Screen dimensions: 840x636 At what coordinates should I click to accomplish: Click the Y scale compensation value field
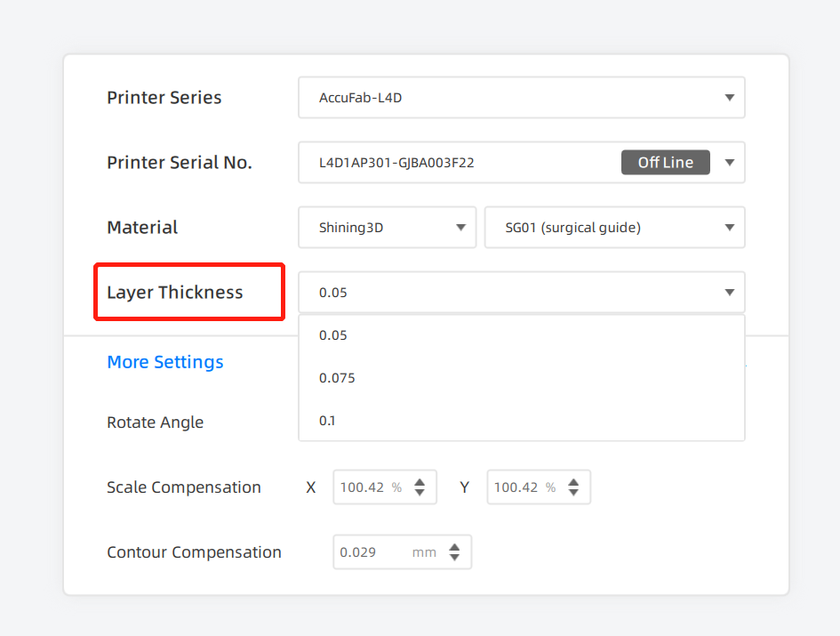pyautogui.click(x=539, y=487)
